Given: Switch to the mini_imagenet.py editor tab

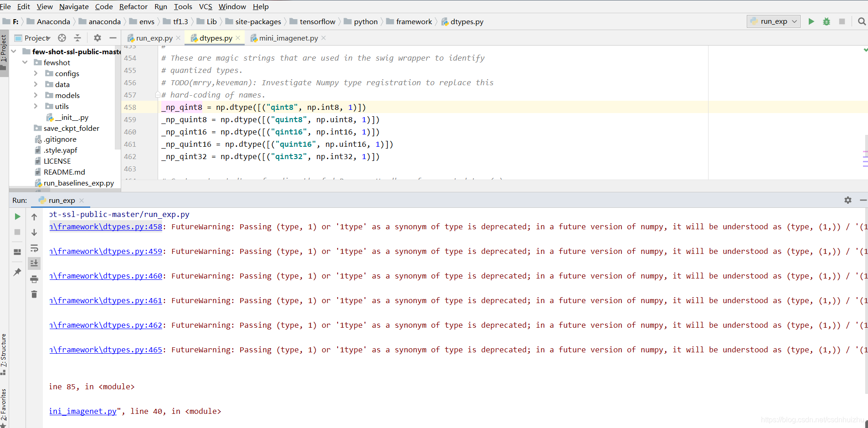Looking at the screenshot, I should (x=288, y=38).
